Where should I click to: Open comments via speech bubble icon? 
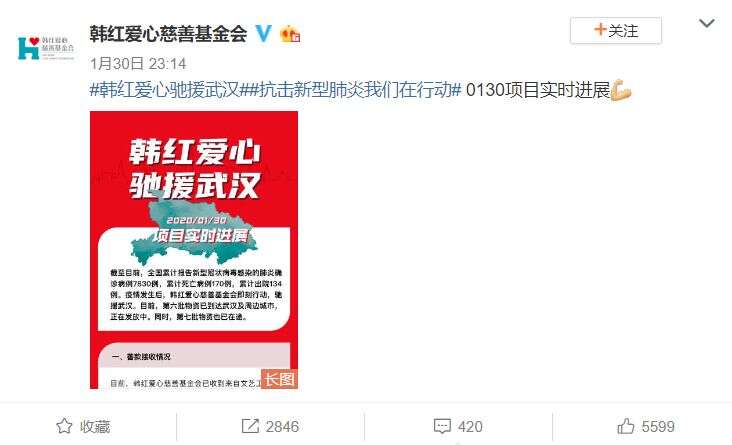pos(442,426)
